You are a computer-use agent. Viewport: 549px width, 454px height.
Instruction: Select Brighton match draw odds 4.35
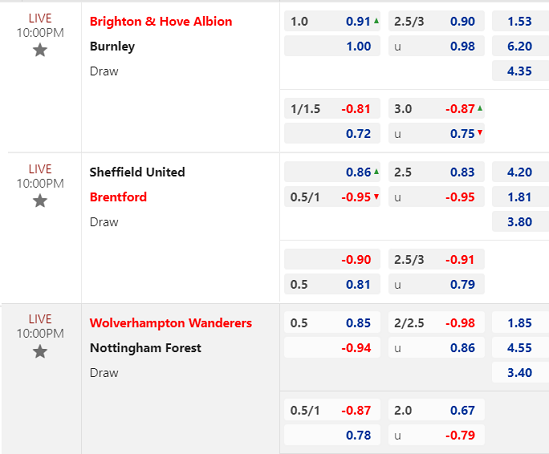520,71
